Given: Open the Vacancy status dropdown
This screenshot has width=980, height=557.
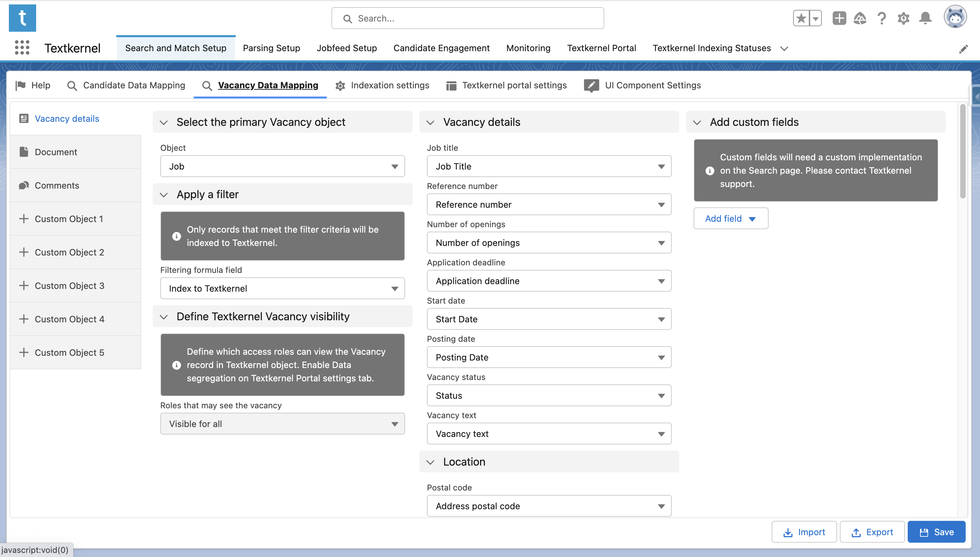Looking at the screenshot, I should click(549, 395).
